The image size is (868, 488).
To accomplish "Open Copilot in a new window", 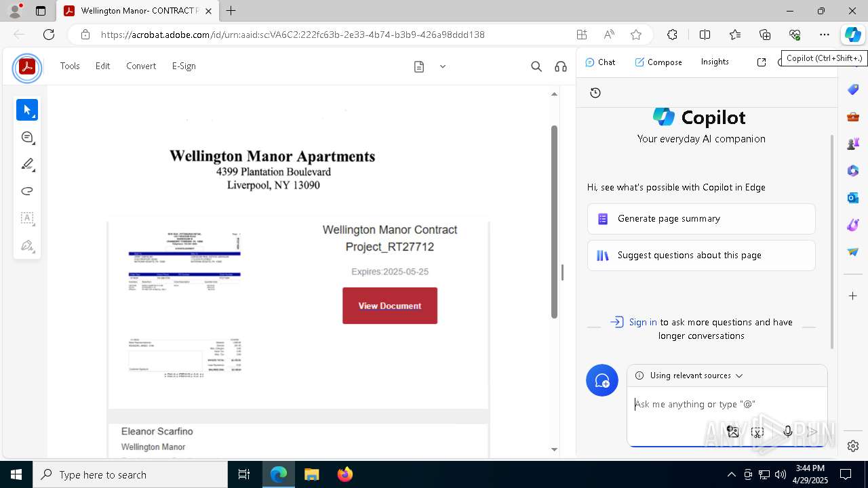I will click(762, 62).
